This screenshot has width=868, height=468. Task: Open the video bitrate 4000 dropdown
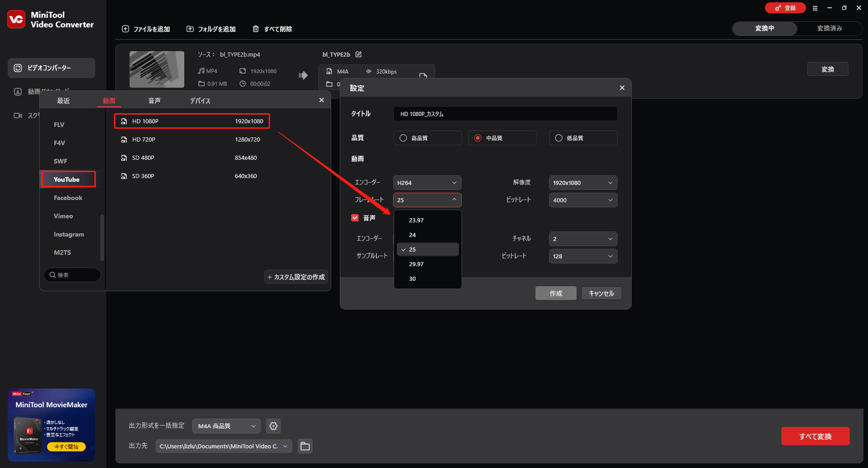pos(583,200)
